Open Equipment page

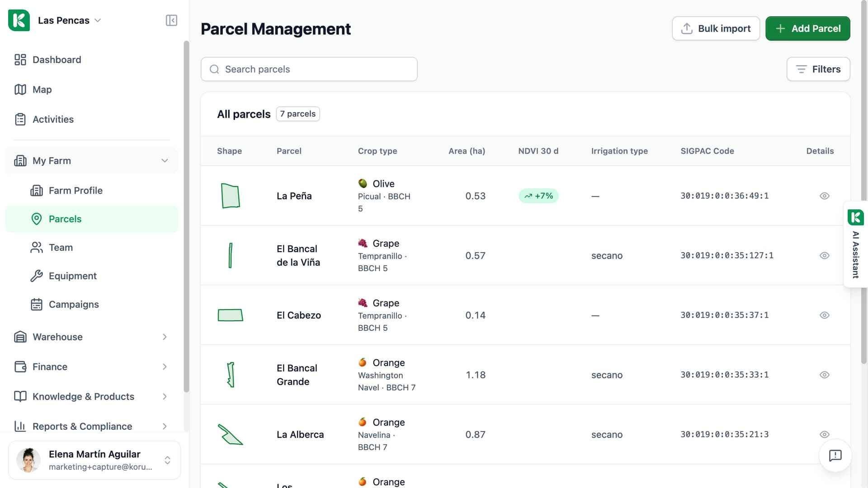pyautogui.click(x=92, y=276)
